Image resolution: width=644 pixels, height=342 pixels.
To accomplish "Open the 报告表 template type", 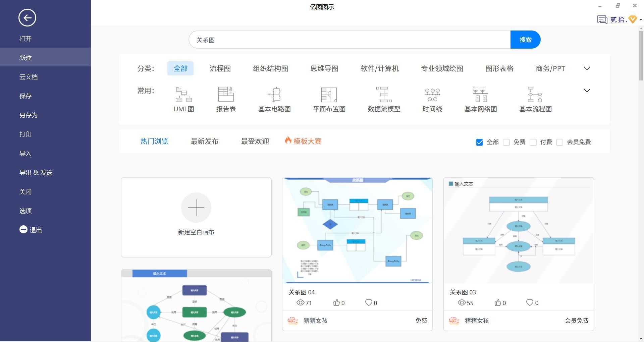I will [226, 95].
